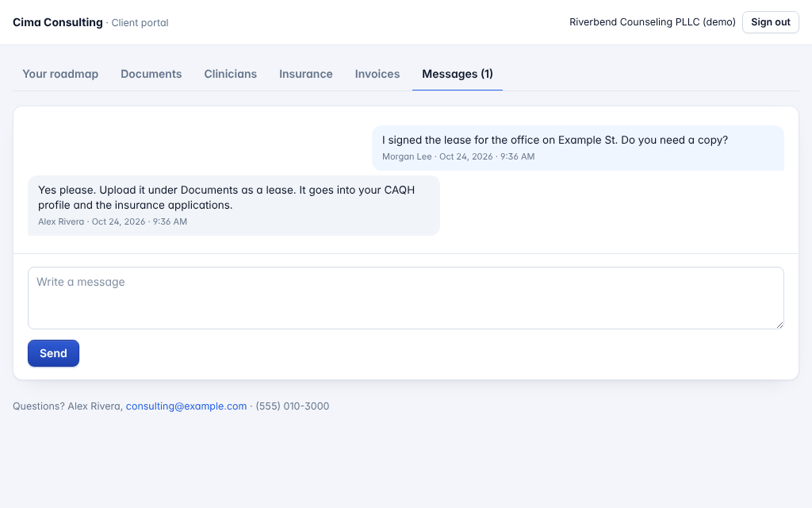This screenshot has width=812, height=508.
Task: Open the Messages (1) tab
Action: click(x=458, y=74)
